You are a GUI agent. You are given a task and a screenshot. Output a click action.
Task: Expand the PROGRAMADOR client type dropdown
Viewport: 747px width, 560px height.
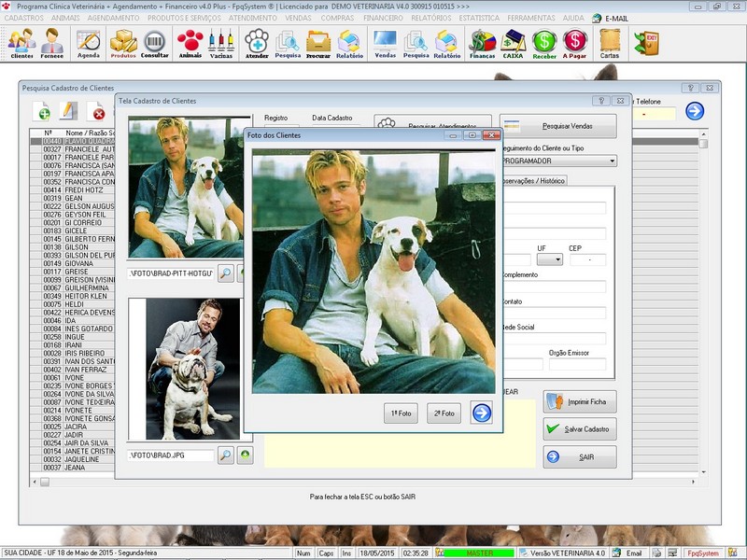(612, 161)
